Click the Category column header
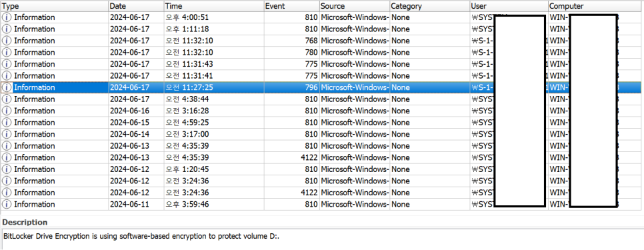The height and width of the screenshot is (250, 644). point(429,6)
